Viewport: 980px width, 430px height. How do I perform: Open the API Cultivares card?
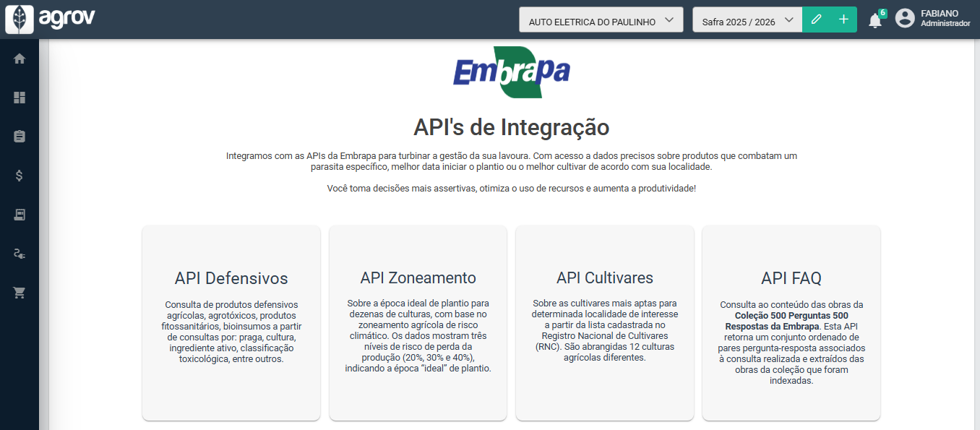(x=605, y=323)
